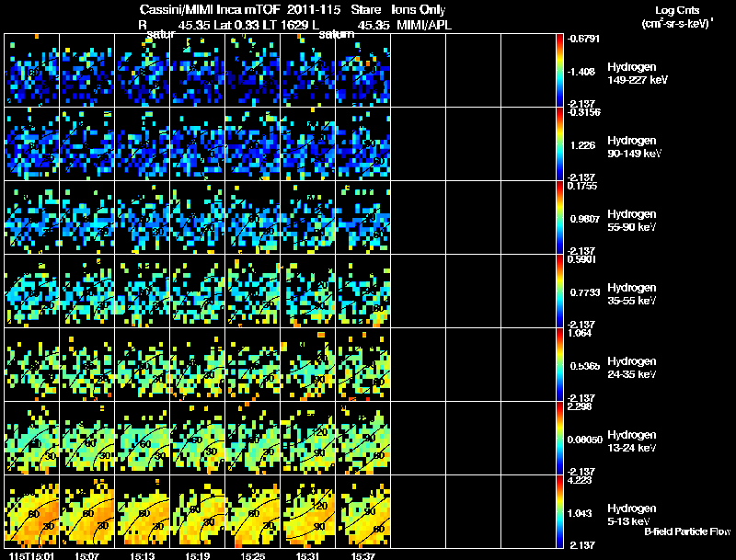Open the 90-149 keV panel at 15:19
736x560 pixels.
tap(197, 144)
